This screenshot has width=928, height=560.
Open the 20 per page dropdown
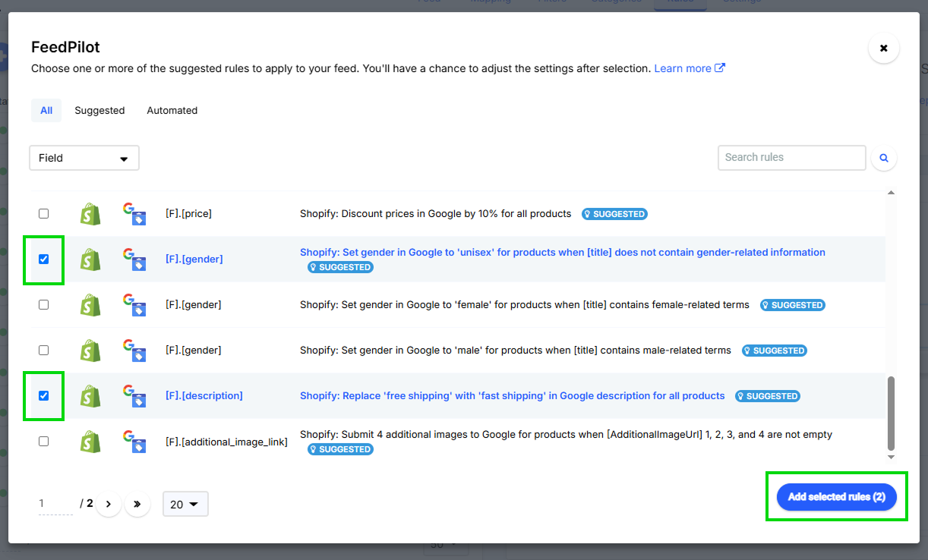click(185, 504)
